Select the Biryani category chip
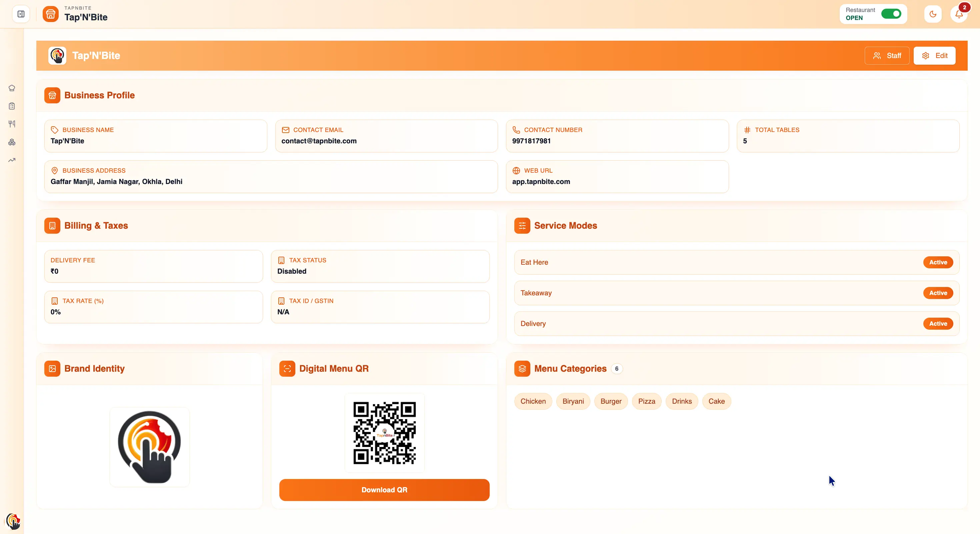This screenshot has height=534, width=980. (573, 401)
